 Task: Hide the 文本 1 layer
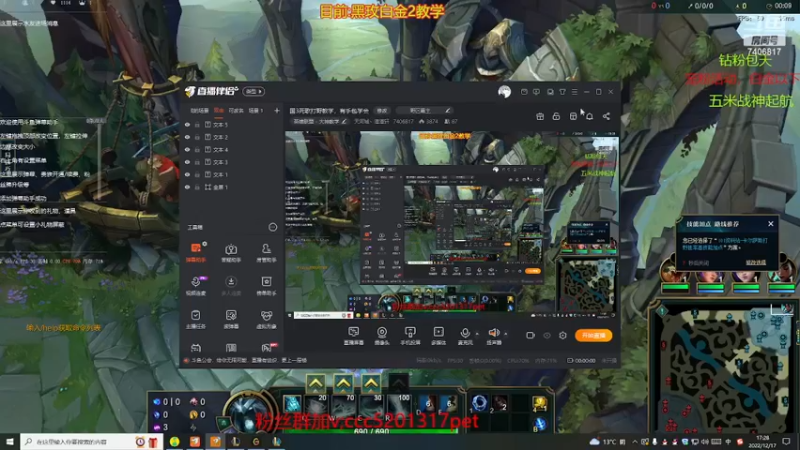[x=187, y=175]
